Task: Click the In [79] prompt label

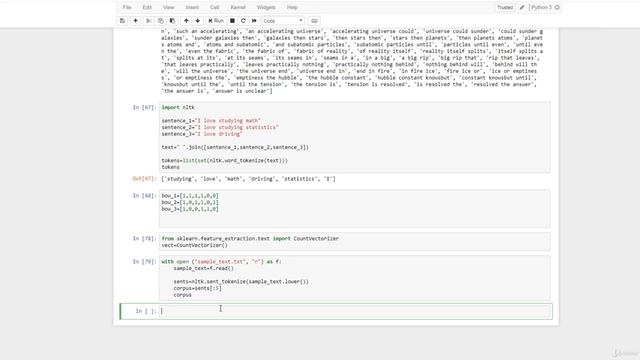Action: 144,262
